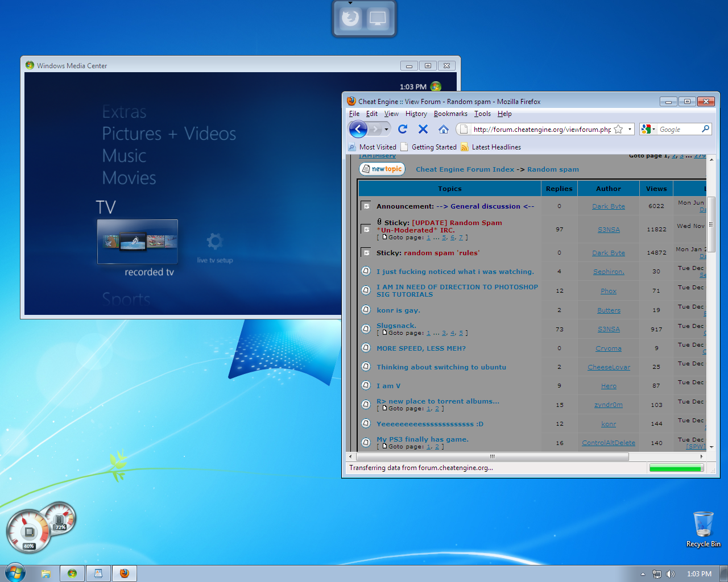Open the Tools menu in Firefox

coord(482,114)
